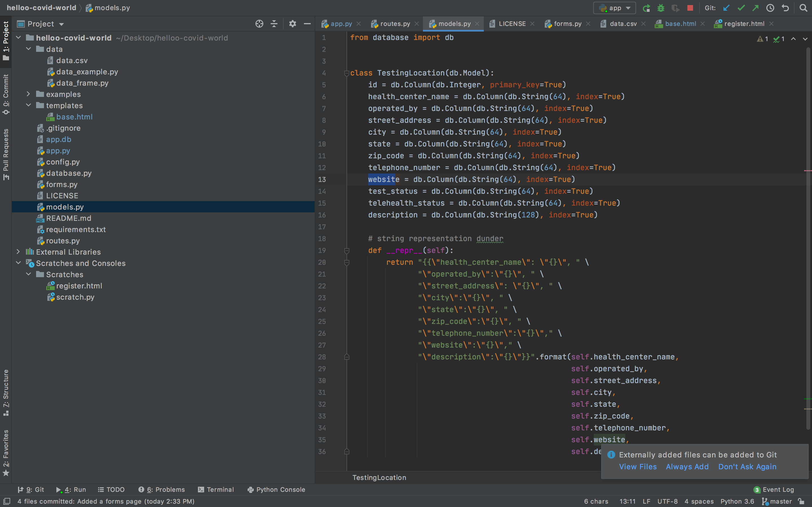
Task: Toggle the Structure tool window sidebar button
Action: [6, 392]
